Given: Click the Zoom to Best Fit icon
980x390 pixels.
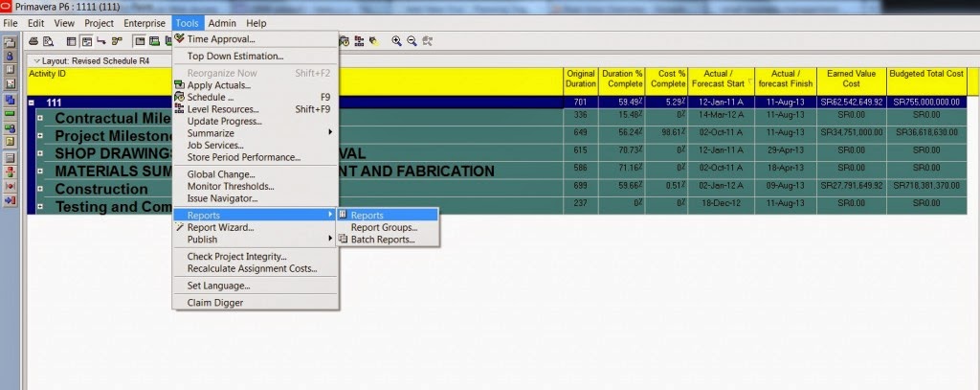Looking at the screenshot, I should (x=428, y=41).
